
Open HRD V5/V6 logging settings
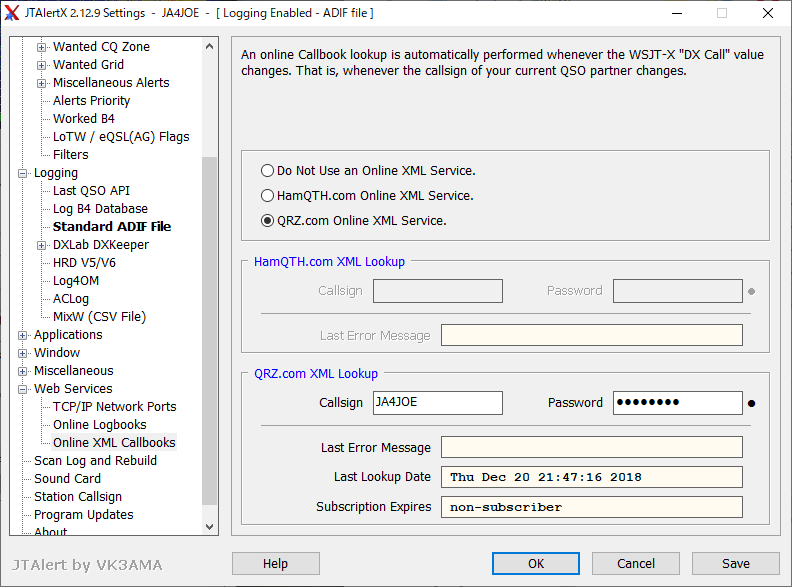[x=84, y=263]
